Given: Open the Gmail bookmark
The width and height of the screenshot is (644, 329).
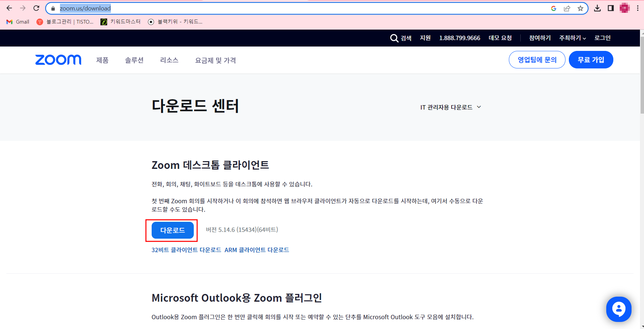Looking at the screenshot, I should (x=18, y=22).
